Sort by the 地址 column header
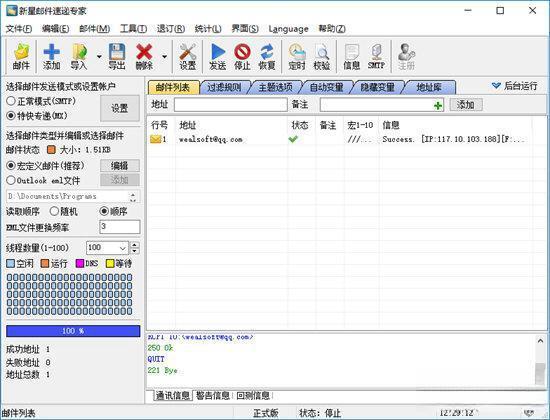 pyautogui.click(x=188, y=125)
